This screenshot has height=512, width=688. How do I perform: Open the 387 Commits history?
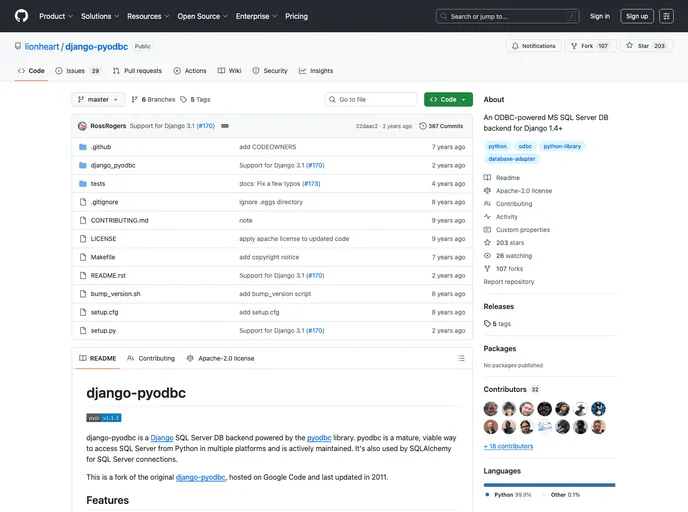click(441, 126)
